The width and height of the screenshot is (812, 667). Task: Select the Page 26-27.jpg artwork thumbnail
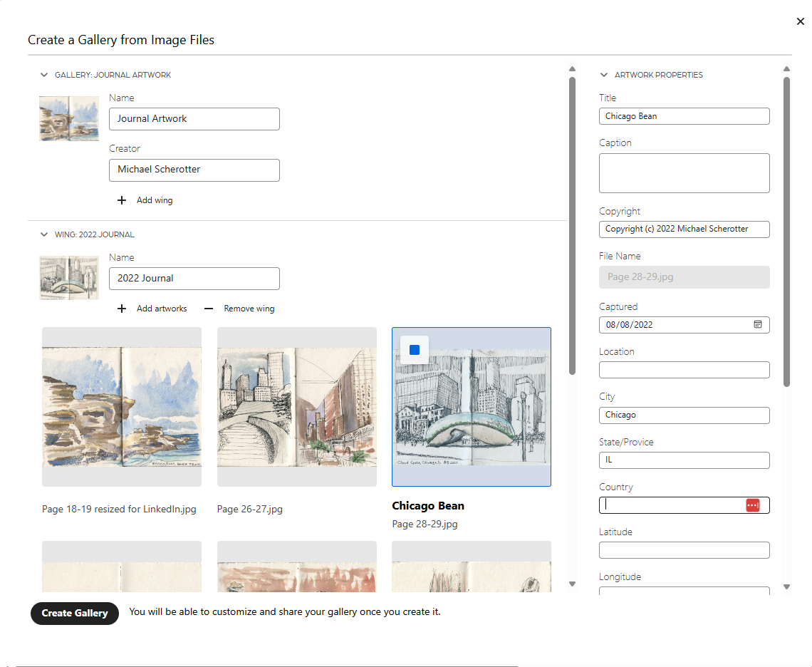click(297, 407)
